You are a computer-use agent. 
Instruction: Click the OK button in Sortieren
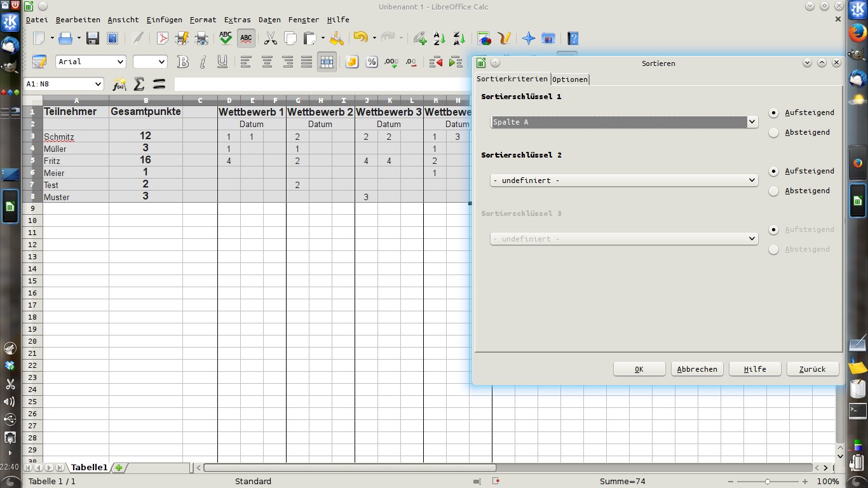[639, 369]
